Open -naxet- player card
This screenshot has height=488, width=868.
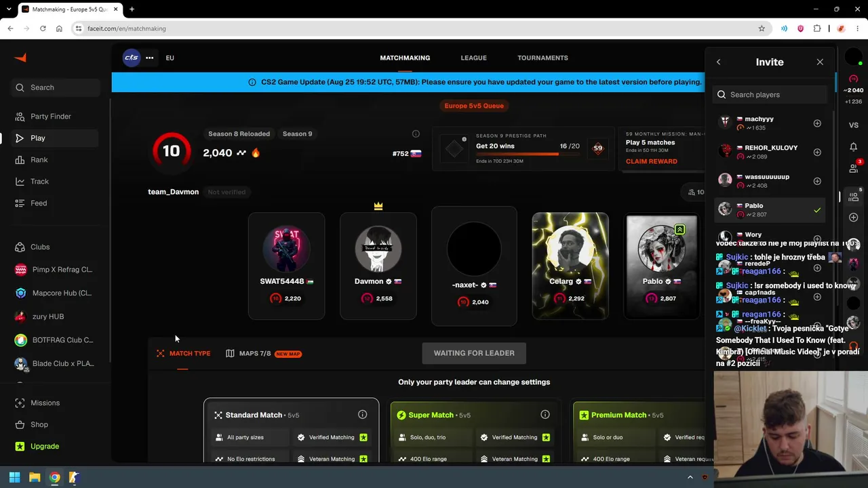tap(474, 266)
